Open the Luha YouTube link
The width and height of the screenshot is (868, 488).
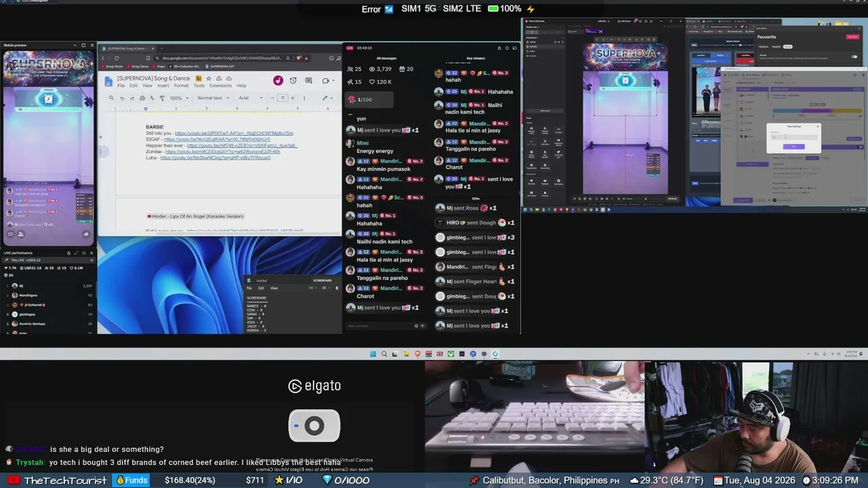click(x=215, y=158)
